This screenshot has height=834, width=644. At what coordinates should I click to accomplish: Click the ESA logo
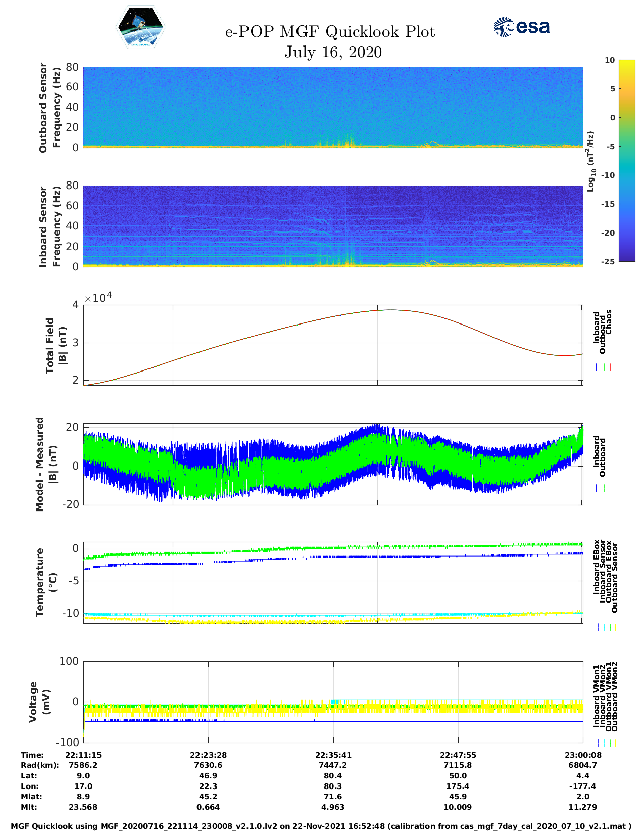point(522,27)
